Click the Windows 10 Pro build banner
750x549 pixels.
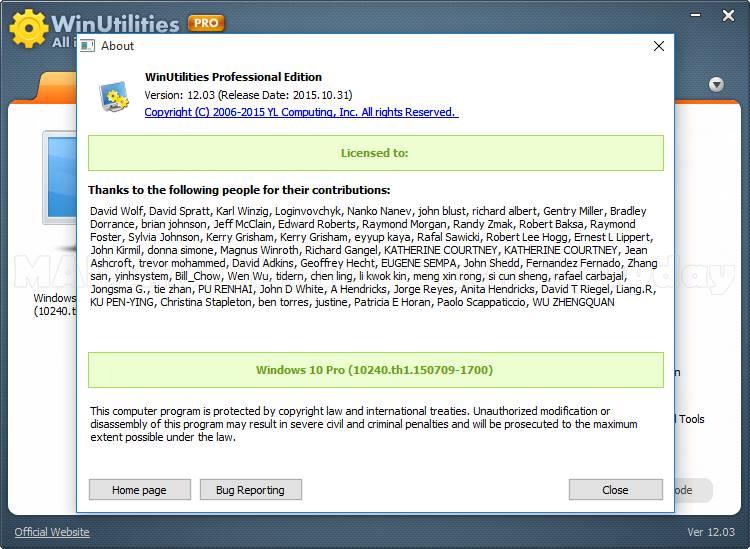pyautogui.click(x=375, y=370)
